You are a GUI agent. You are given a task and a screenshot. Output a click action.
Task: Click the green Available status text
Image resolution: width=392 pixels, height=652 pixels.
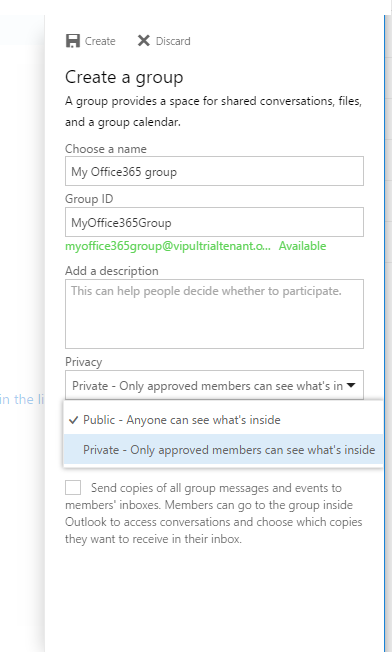point(302,246)
